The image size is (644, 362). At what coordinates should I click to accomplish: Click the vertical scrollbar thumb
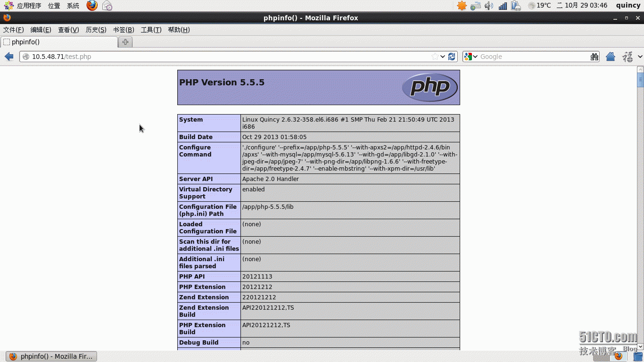coord(640,80)
